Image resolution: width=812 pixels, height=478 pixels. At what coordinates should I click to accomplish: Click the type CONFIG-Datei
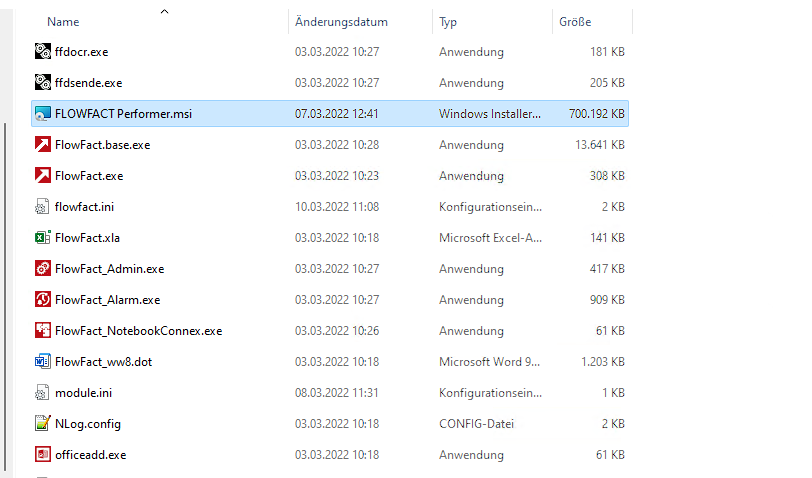(476, 424)
